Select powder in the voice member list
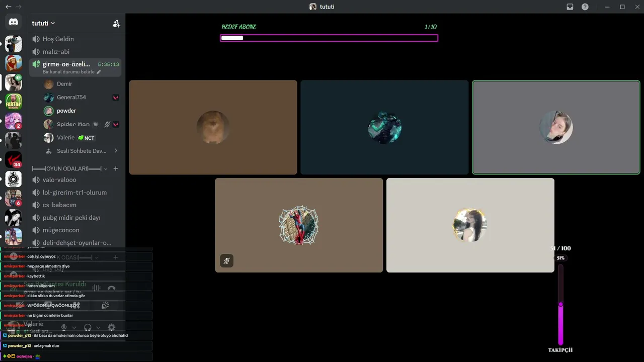Viewport: 644px width, 362px height. pos(82,111)
